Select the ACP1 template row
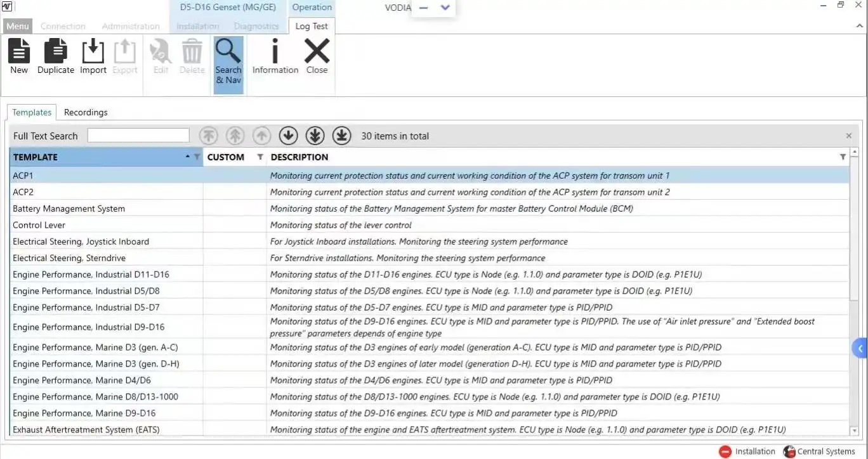 pos(430,176)
